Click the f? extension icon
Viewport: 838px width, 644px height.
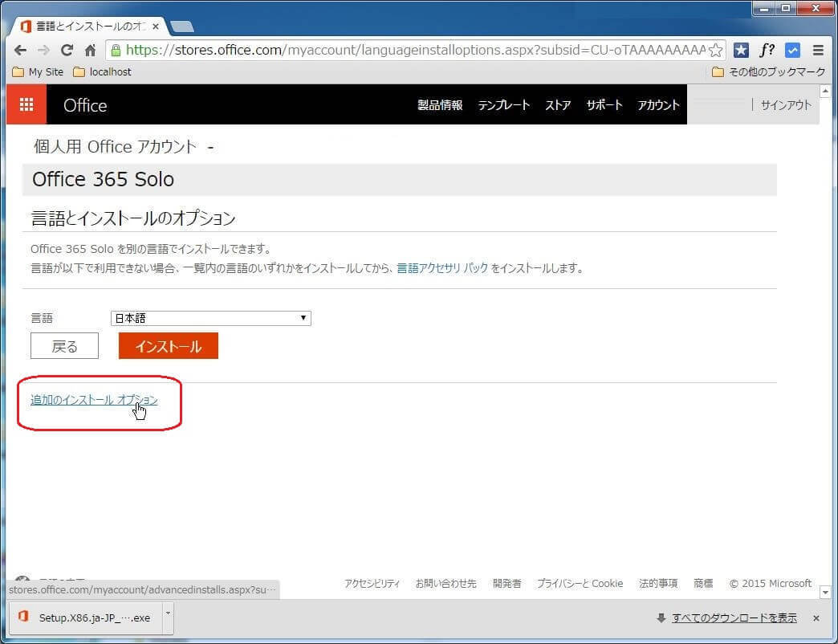767,50
